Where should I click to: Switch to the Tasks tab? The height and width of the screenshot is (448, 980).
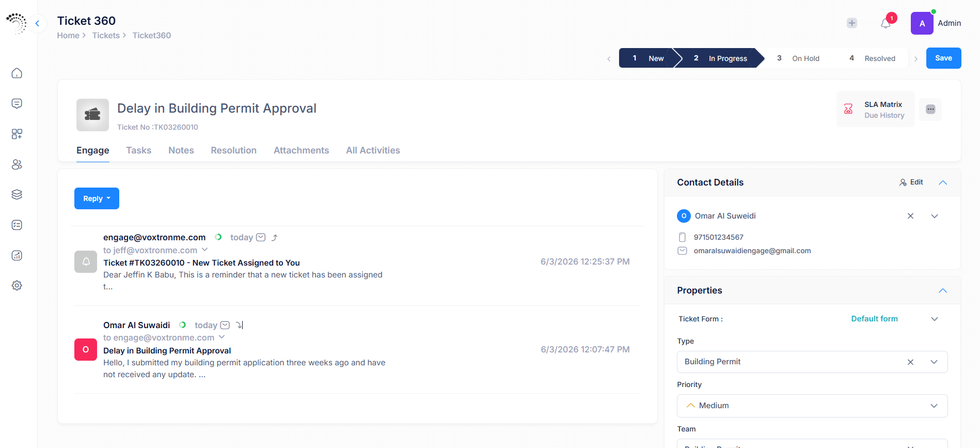139,150
